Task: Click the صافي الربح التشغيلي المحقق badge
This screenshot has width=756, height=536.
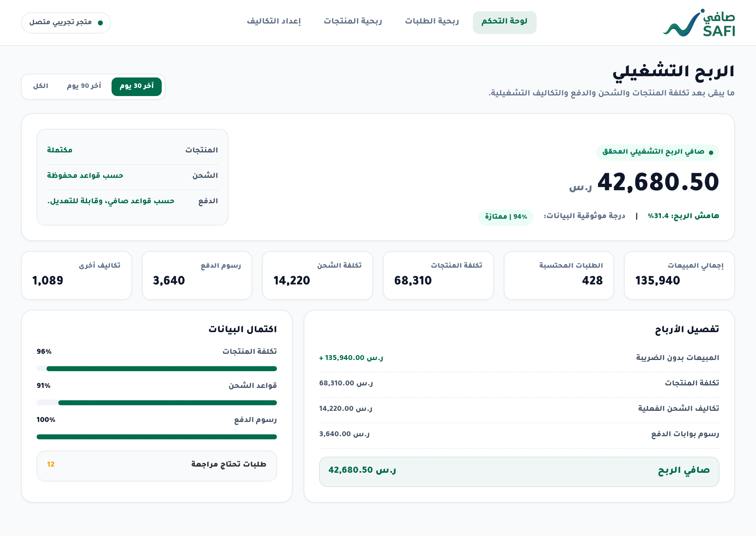Action: 657,152
